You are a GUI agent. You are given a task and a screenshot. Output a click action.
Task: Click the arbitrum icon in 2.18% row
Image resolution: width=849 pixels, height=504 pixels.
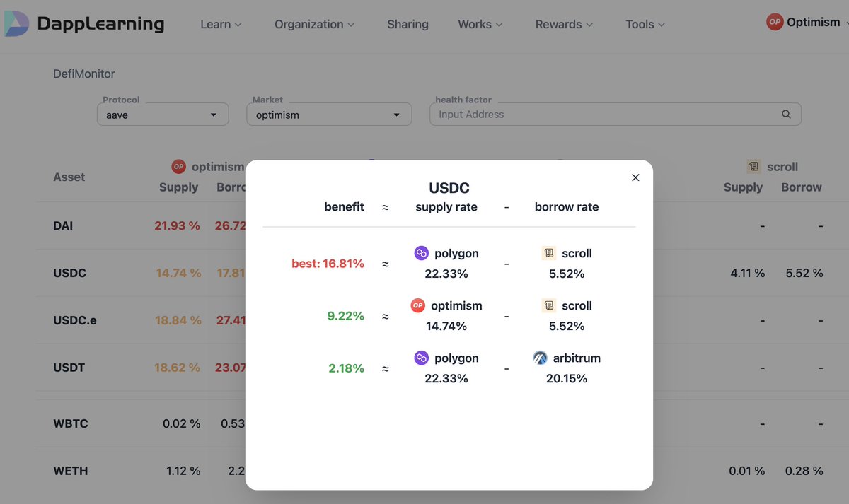point(540,358)
